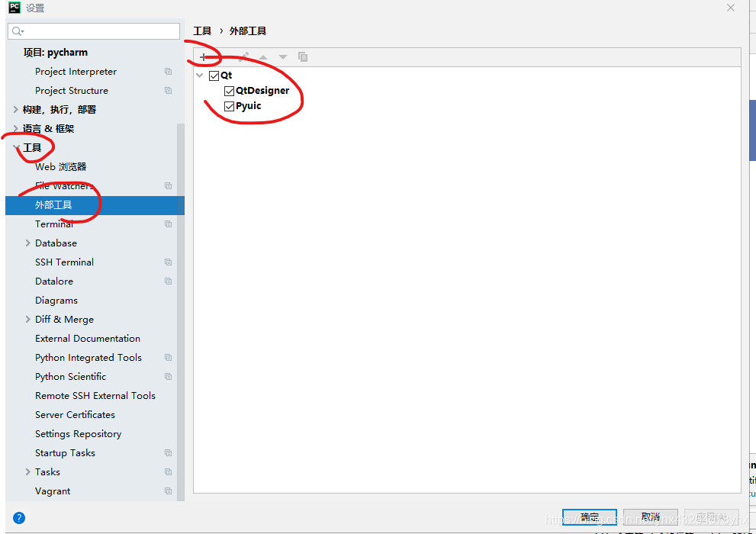Click the blue help question mark icon
This screenshot has width=756, height=534.
(19, 518)
